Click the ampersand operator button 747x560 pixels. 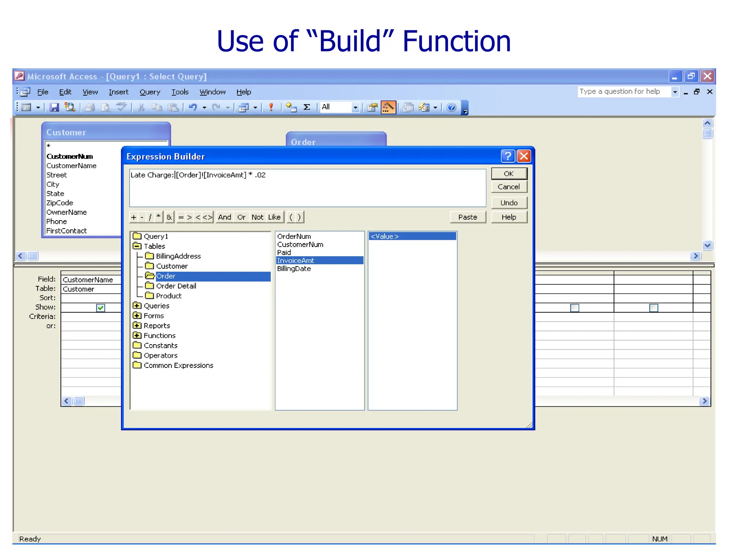pyautogui.click(x=169, y=217)
